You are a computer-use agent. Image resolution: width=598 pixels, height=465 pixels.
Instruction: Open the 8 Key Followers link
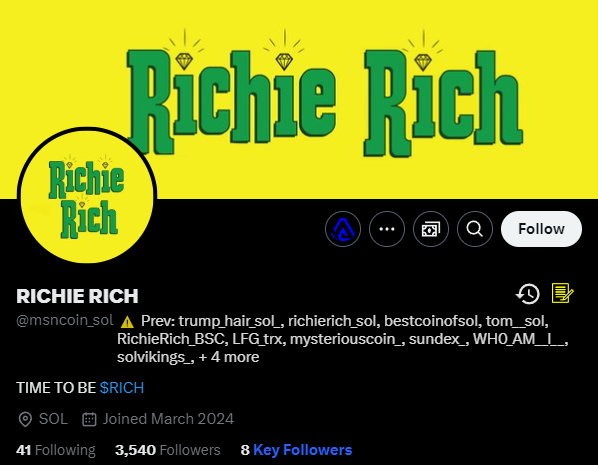296,450
